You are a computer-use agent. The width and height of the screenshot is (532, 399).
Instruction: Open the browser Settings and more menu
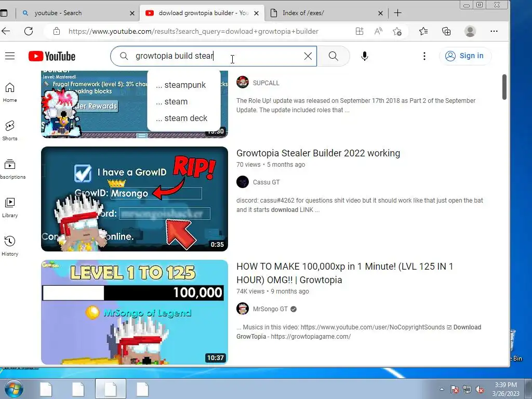coord(494,31)
